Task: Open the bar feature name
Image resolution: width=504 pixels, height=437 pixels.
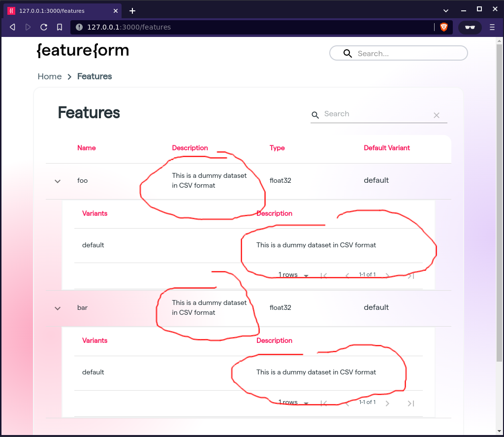Action: (82, 307)
